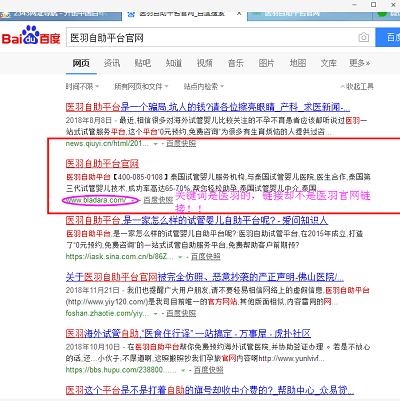Expand arrow beside iask.sina.com.cn URL
Image resolution: width=400 pixels, height=401 pixels.
click(x=180, y=257)
